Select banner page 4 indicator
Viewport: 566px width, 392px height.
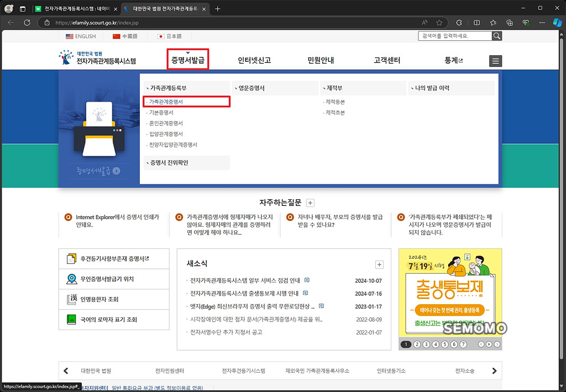[x=436, y=345]
